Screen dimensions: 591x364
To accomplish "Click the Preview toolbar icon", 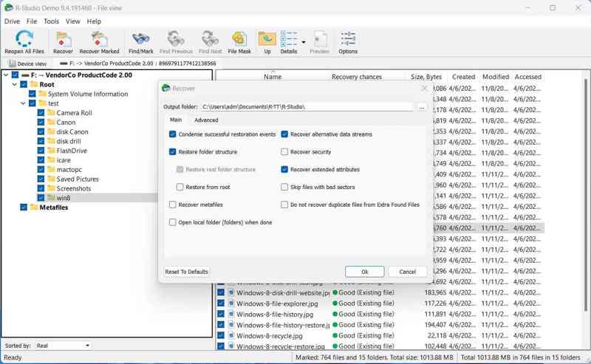I will click(x=320, y=39).
